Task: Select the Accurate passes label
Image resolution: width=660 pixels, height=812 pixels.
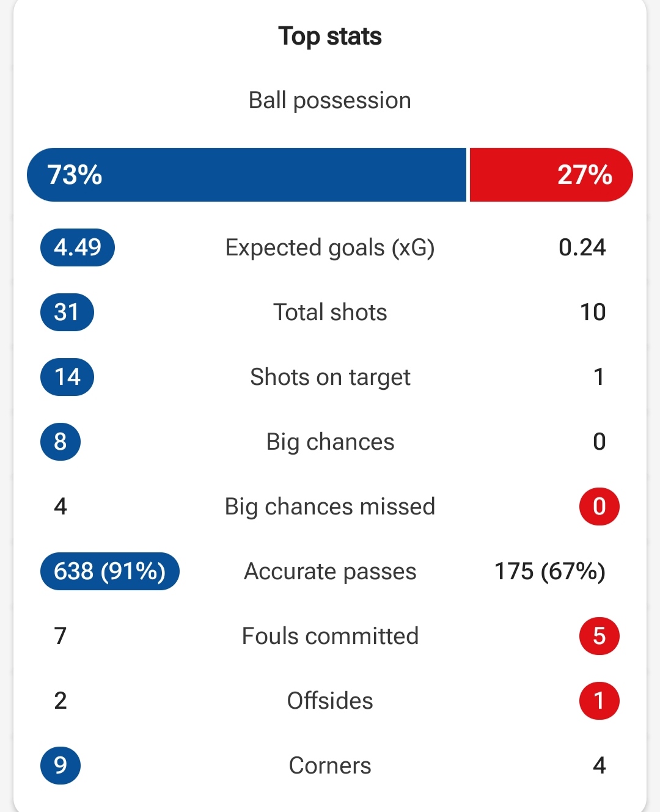Action: click(330, 572)
